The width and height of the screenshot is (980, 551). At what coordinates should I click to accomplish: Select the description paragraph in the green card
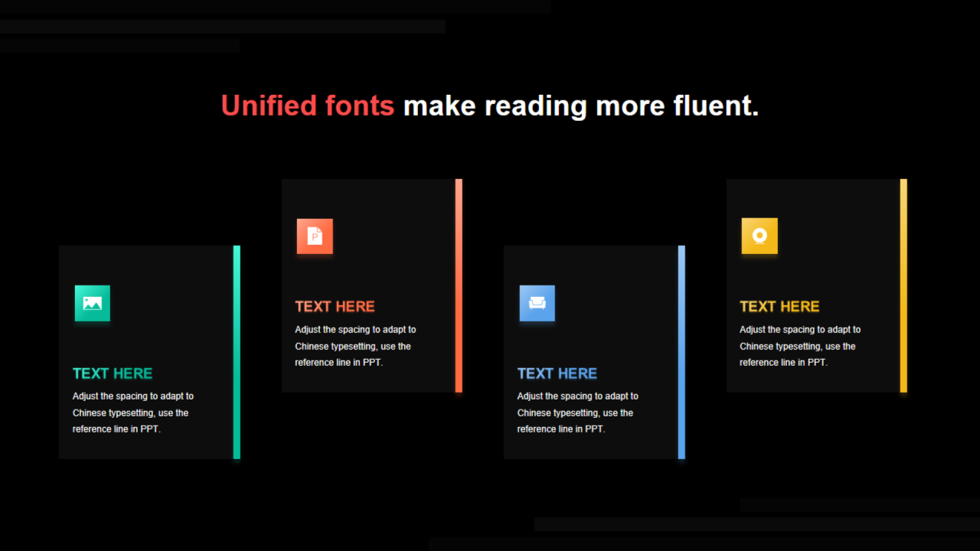pos(132,412)
